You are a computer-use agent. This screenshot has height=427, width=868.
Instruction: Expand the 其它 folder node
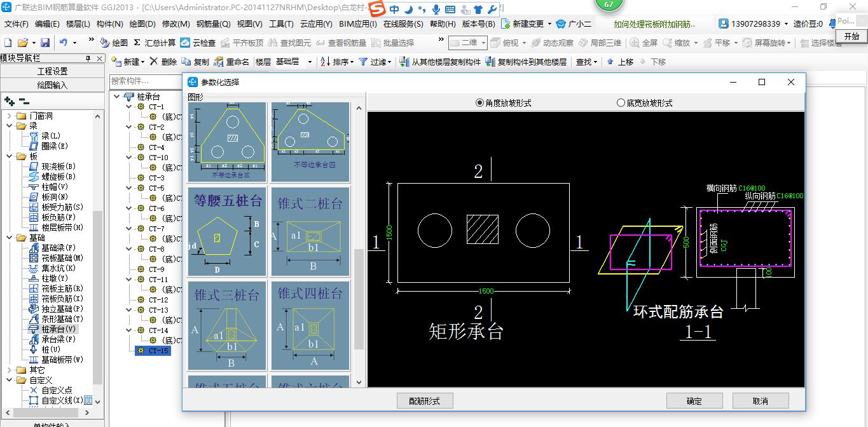point(10,370)
